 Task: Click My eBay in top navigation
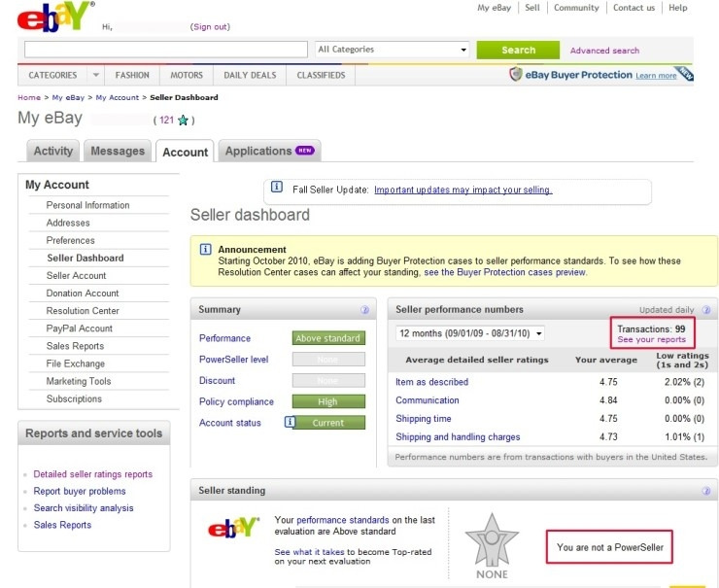(x=494, y=8)
